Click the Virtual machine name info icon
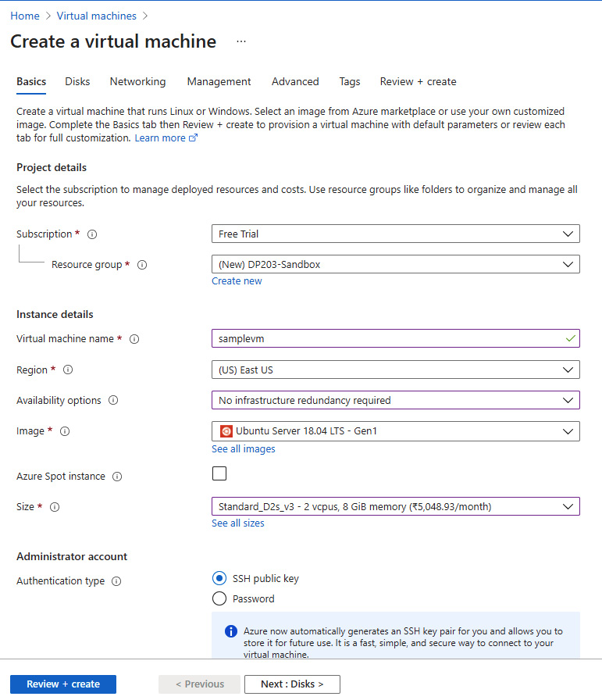The height and width of the screenshot is (700, 602). click(134, 339)
